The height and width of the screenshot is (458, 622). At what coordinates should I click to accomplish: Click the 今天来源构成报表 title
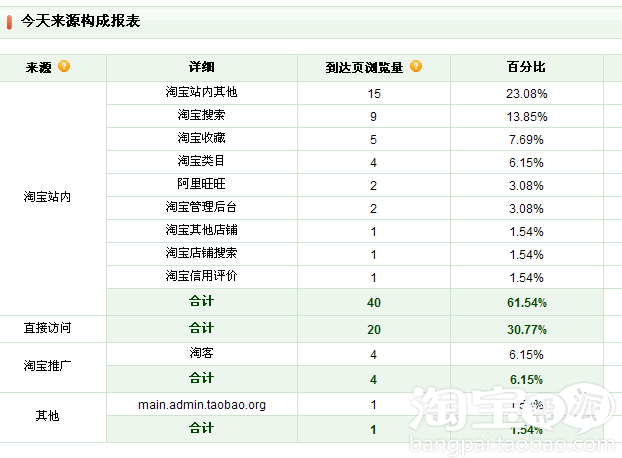tap(81, 21)
